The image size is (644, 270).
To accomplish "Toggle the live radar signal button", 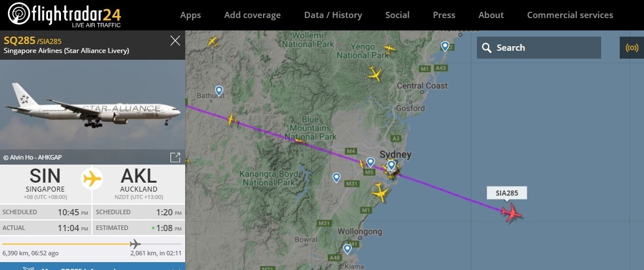I will tap(632, 47).
